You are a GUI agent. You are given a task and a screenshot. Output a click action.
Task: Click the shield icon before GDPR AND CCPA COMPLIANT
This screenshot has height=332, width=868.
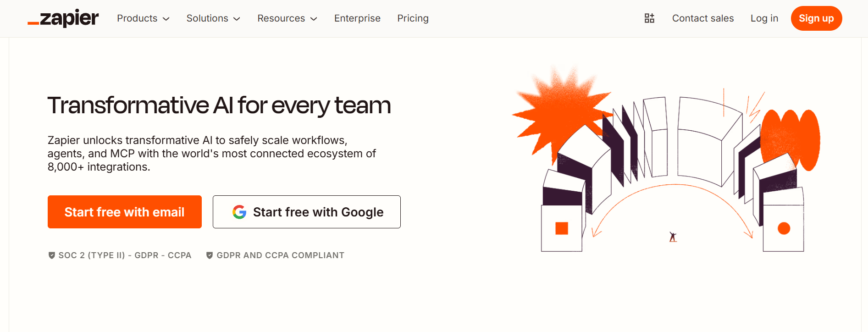click(x=210, y=255)
